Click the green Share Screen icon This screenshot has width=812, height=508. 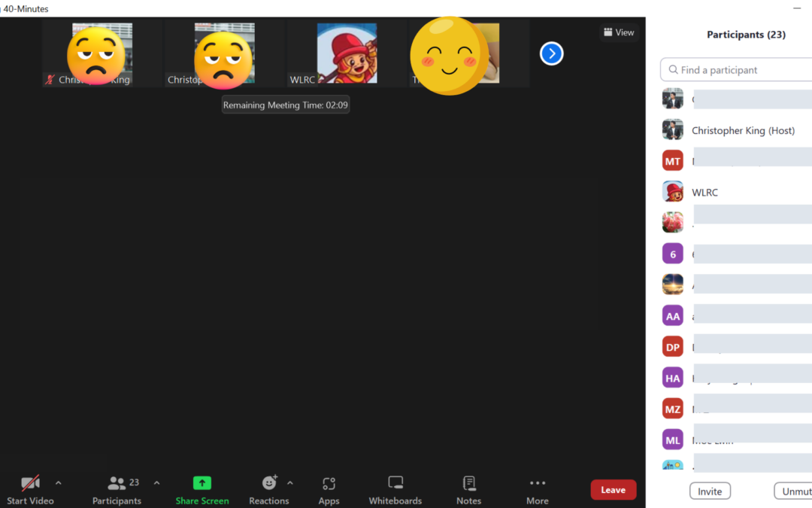click(202, 483)
